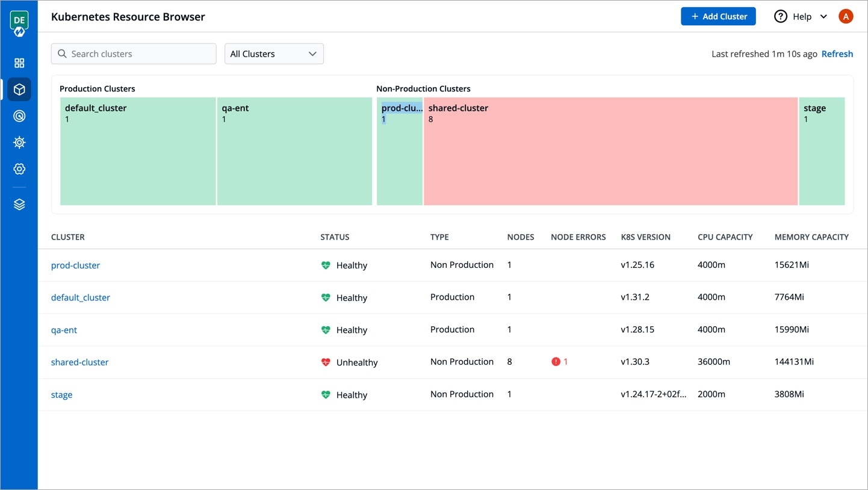Open the user avatar 'A' profile menu

846,17
